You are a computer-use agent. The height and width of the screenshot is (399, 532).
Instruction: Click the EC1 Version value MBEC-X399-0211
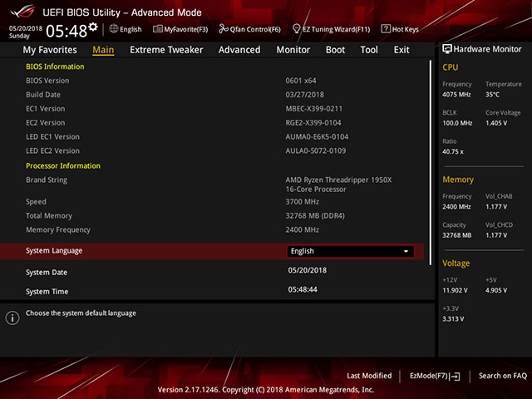pos(314,109)
